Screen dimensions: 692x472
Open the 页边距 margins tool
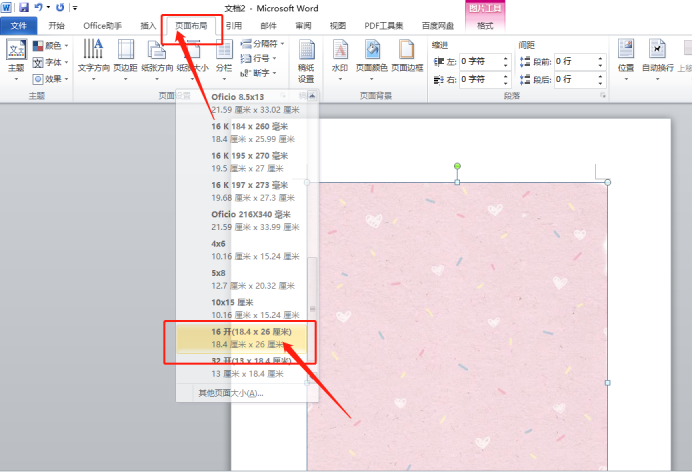(126, 57)
